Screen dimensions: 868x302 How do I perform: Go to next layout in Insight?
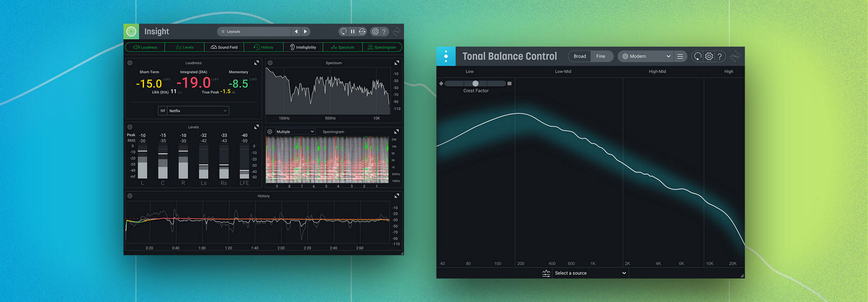click(306, 31)
